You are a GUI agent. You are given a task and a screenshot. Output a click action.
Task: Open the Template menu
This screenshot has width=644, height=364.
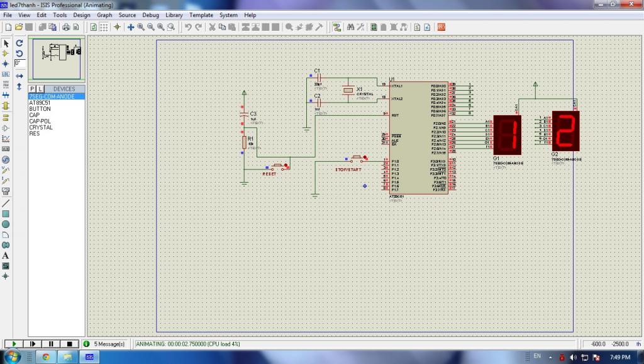(x=201, y=14)
